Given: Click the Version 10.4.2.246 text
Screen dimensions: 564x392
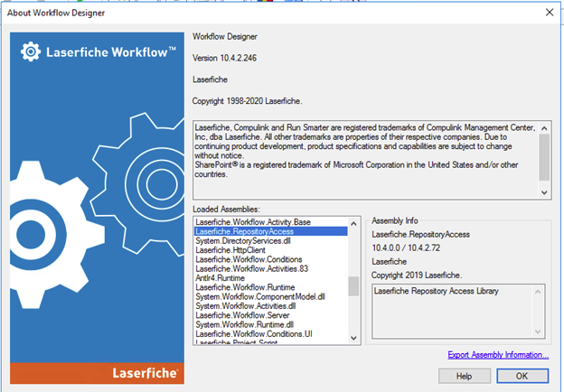Looking at the screenshot, I should point(224,58).
